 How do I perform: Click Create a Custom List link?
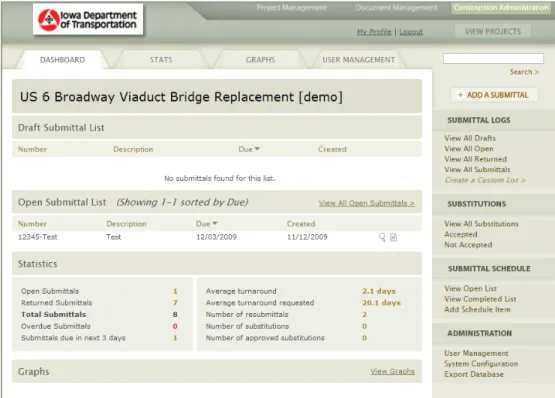(x=485, y=180)
